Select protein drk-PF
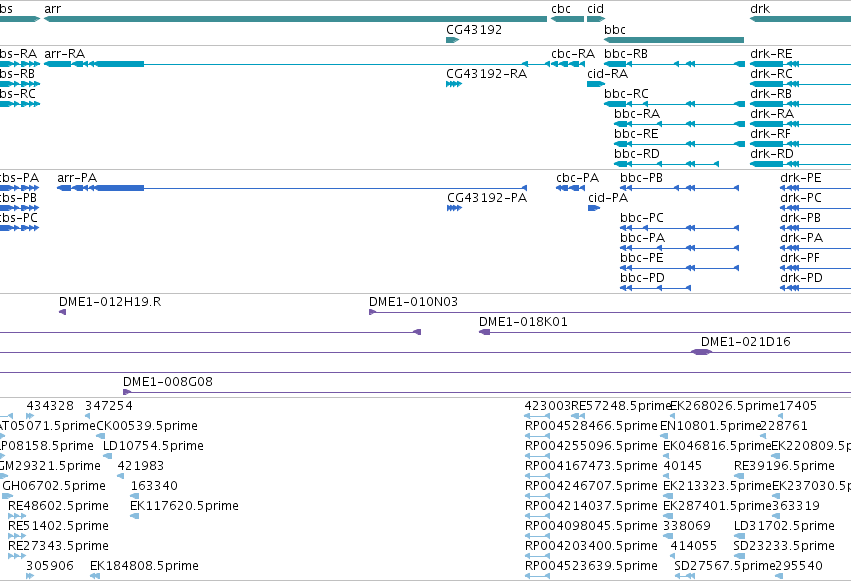This screenshot has width=851, height=581. [815, 268]
